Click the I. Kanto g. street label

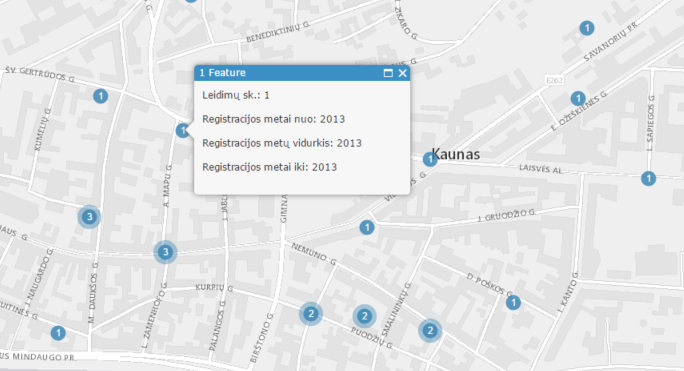568,292
